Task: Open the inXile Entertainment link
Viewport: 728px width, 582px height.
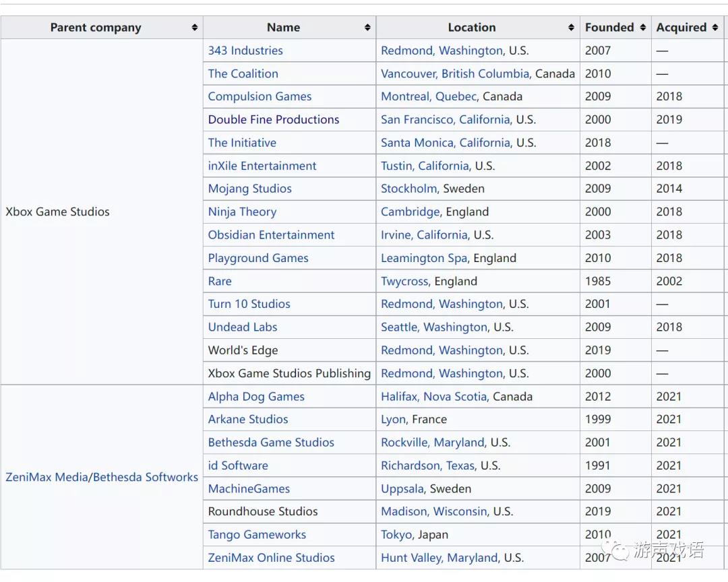Action: (262, 166)
